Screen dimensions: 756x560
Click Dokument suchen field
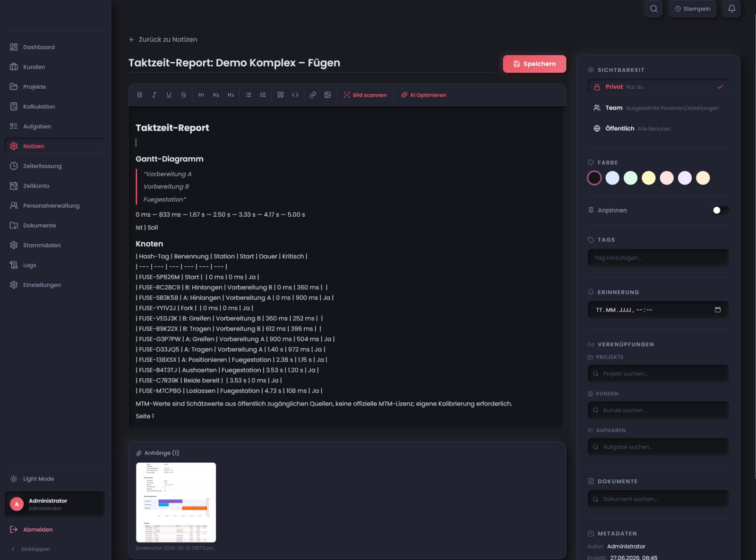[x=658, y=499]
